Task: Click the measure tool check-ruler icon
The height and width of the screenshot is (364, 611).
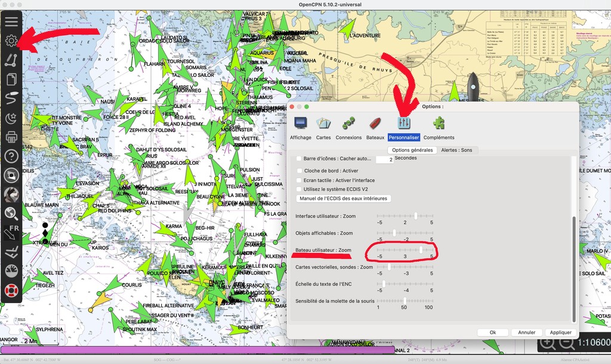Action: coord(11,252)
